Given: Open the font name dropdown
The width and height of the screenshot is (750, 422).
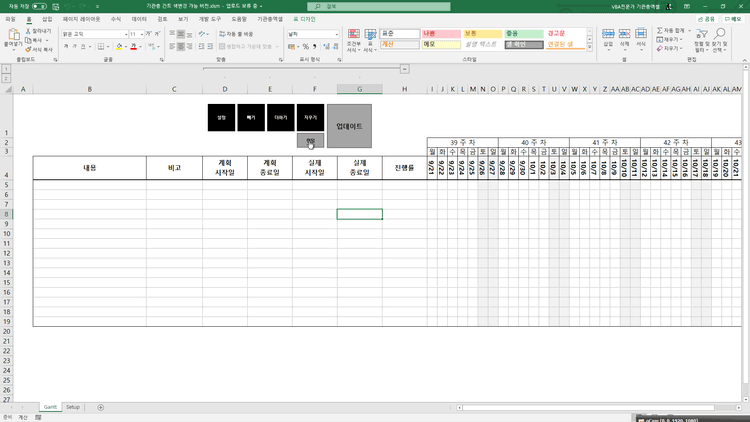Looking at the screenshot, I should tap(126, 34).
